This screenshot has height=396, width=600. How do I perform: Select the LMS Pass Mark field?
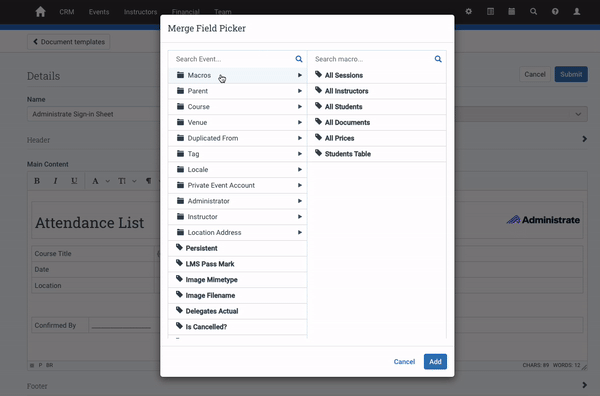(237, 264)
